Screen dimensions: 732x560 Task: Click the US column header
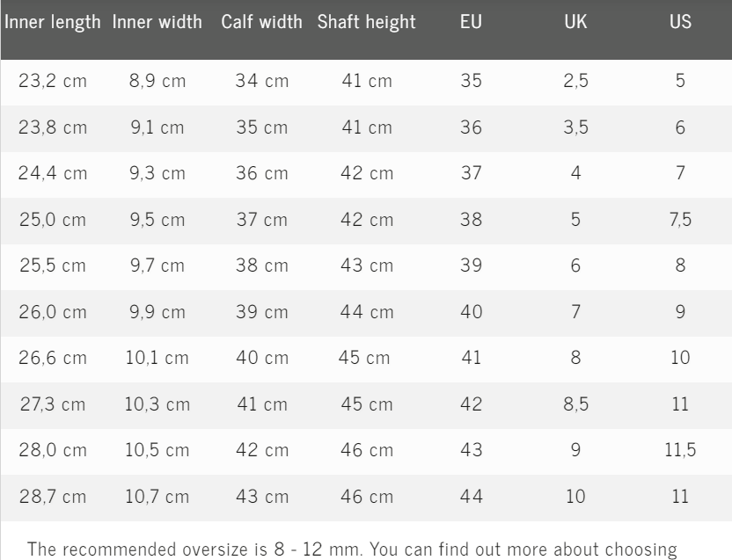[680, 23]
